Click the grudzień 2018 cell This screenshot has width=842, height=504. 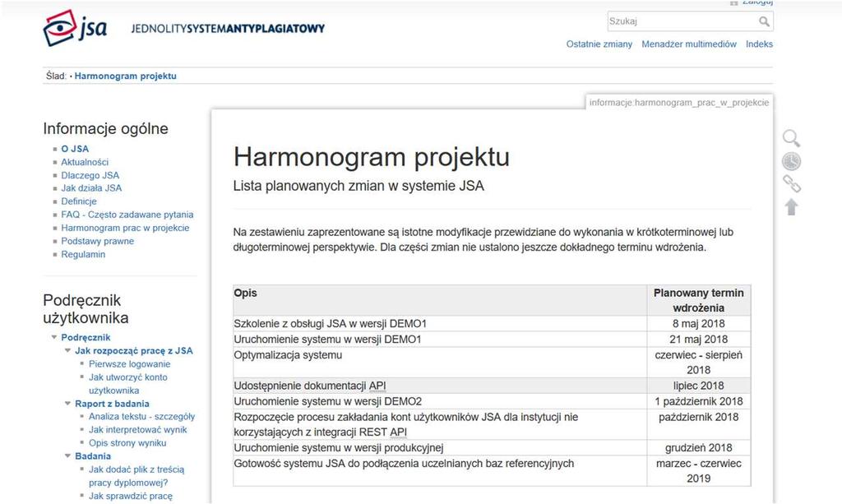click(699, 447)
